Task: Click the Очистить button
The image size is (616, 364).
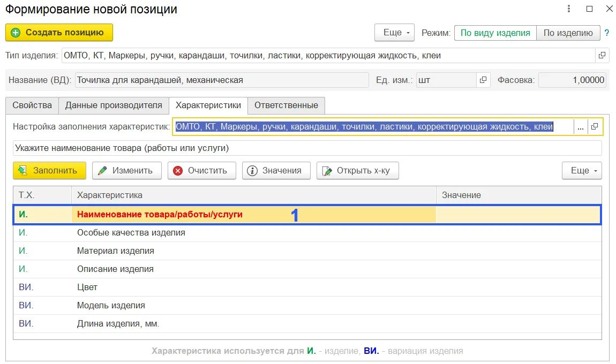Action: tap(202, 170)
